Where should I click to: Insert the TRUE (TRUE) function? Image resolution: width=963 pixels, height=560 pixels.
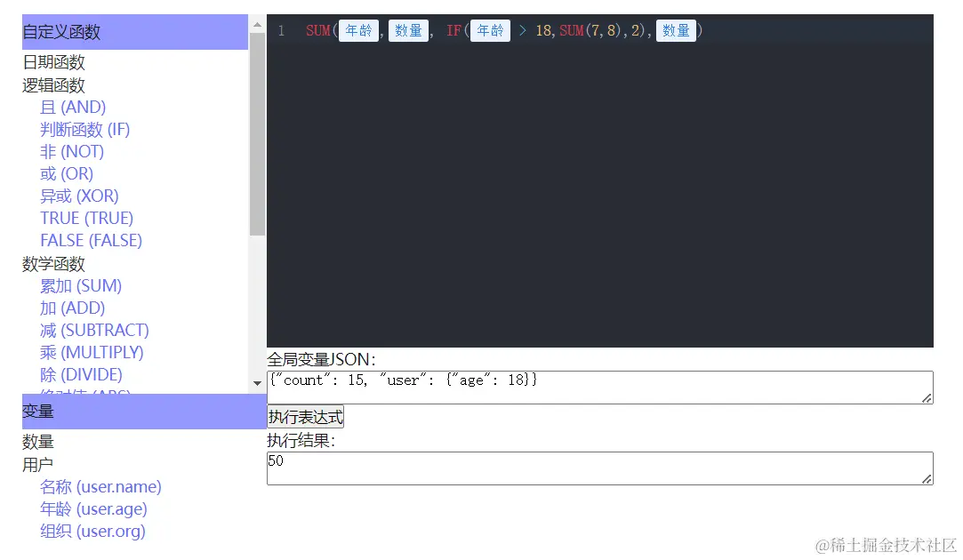pos(86,218)
